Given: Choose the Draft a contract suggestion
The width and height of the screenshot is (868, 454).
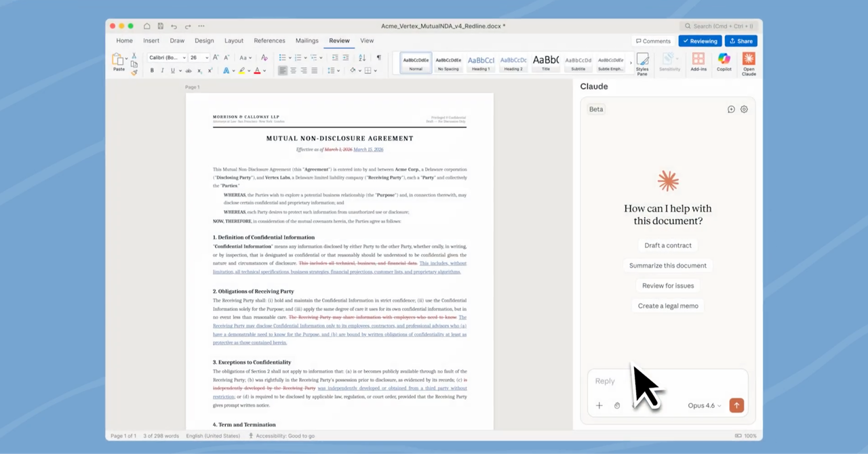Looking at the screenshot, I should coord(668,245).
